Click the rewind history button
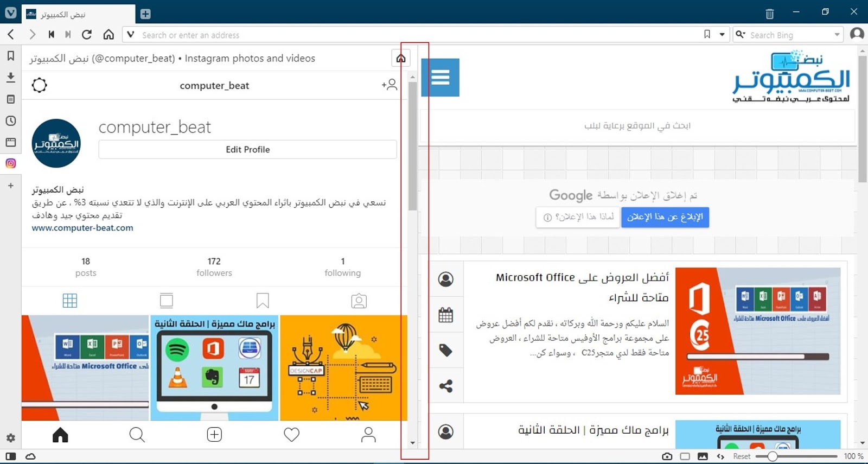The image size is (868, 464). click(51, 35)
